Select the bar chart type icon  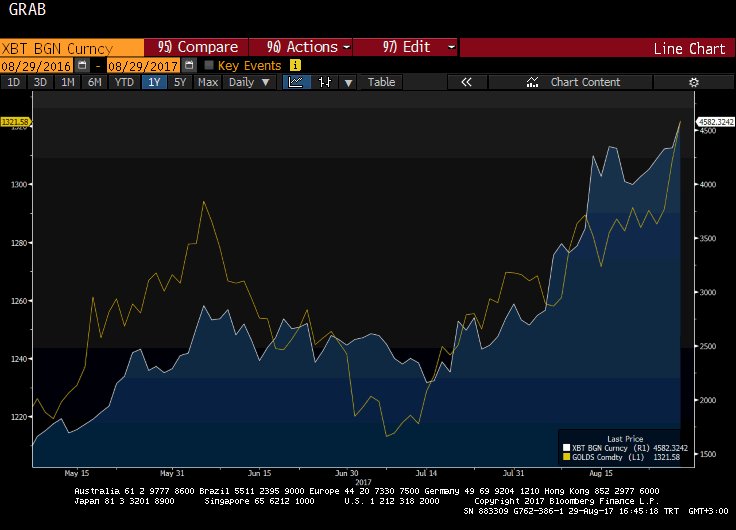pos(325,82)
